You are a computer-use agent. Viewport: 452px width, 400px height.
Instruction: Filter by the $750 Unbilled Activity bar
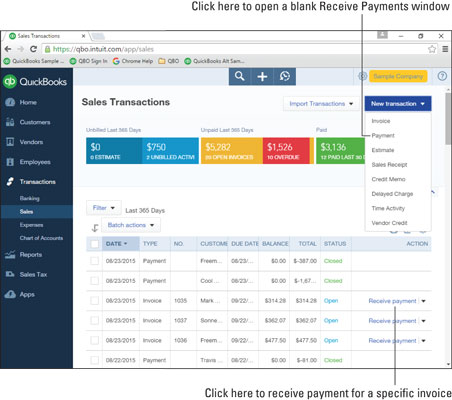point(170,151)
